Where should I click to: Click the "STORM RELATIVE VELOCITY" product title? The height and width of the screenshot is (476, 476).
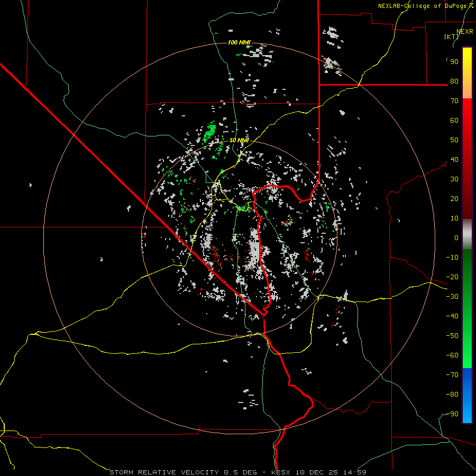164,472
